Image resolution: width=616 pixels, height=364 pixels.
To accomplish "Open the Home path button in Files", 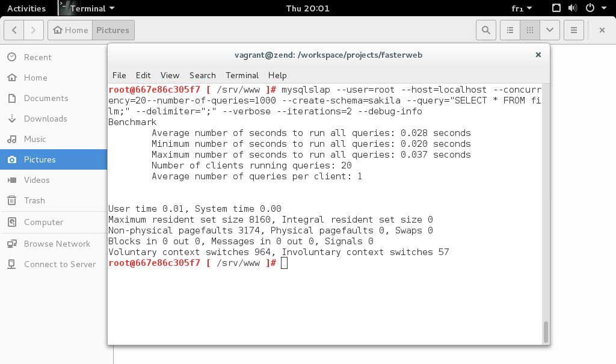I will (x=70, y=30).
